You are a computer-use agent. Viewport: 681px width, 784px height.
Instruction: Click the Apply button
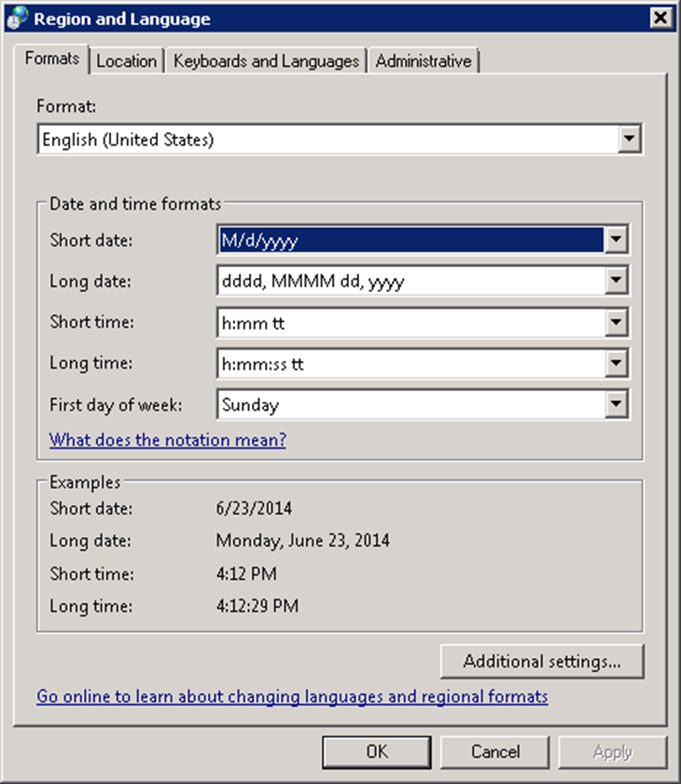point(613,752)
